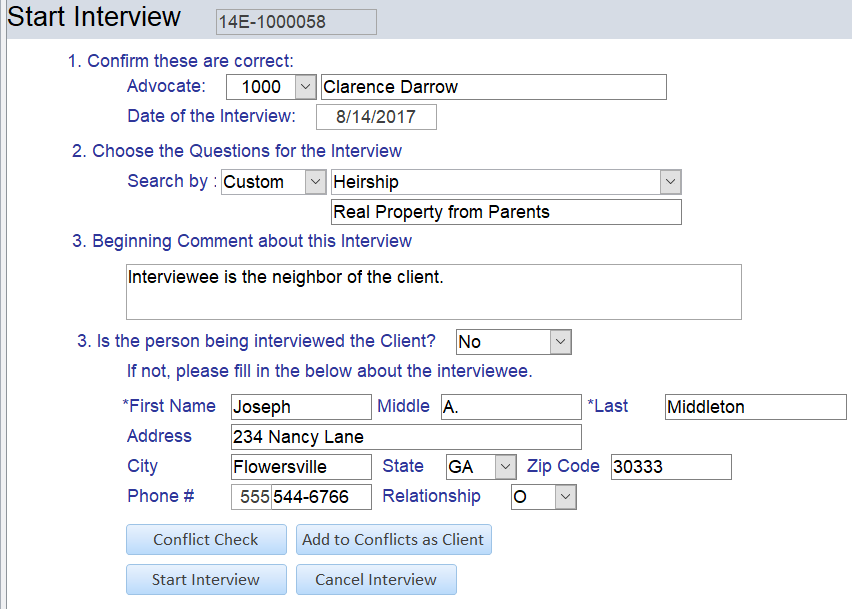852x609 pixels.
Task: Click the Address field 234 Nancy Lane
Action: click(405, 437)
